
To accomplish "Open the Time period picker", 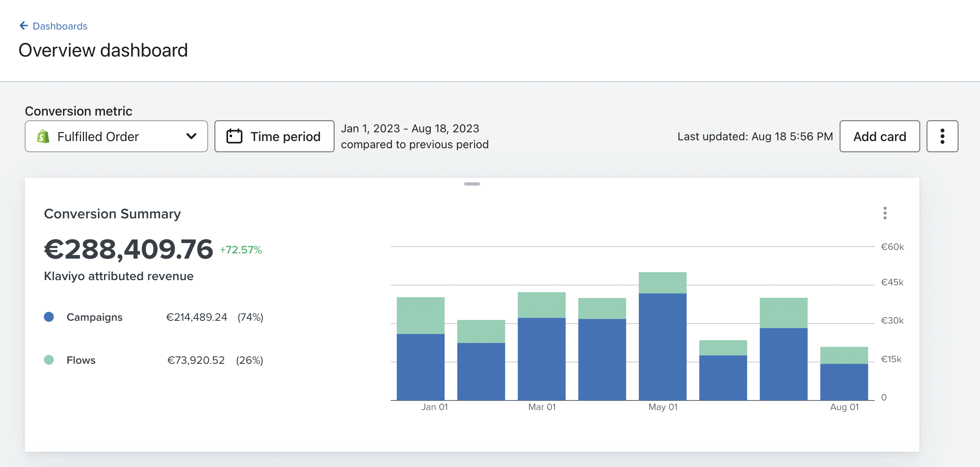I will point(274,136).
